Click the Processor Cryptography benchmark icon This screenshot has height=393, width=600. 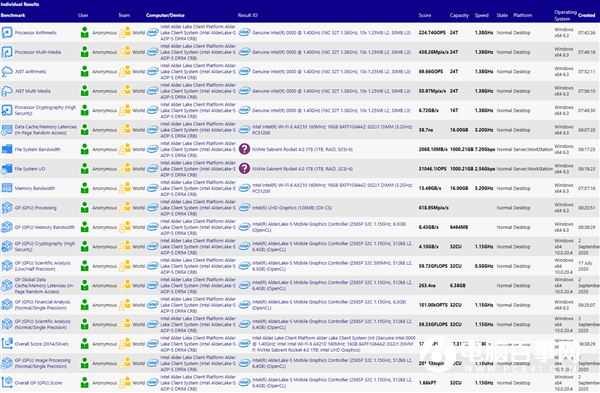click(7, 110)
